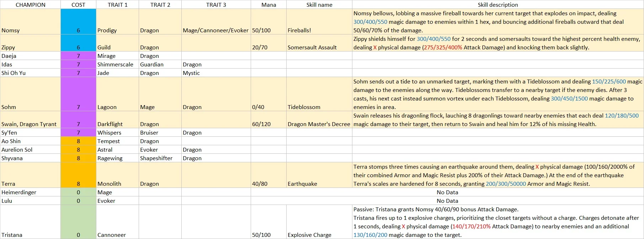This screenshot has height=239, width=644.
Task: Select the Lulu champion cell
Action: coord(30,201)
